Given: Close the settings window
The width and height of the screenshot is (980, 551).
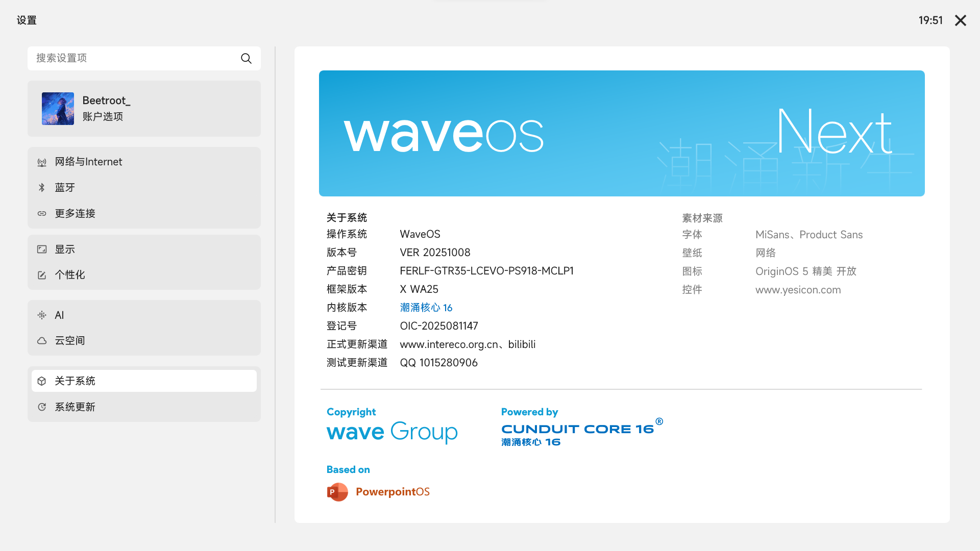Looking at the screenshot, I should click(x=960, y=20).
